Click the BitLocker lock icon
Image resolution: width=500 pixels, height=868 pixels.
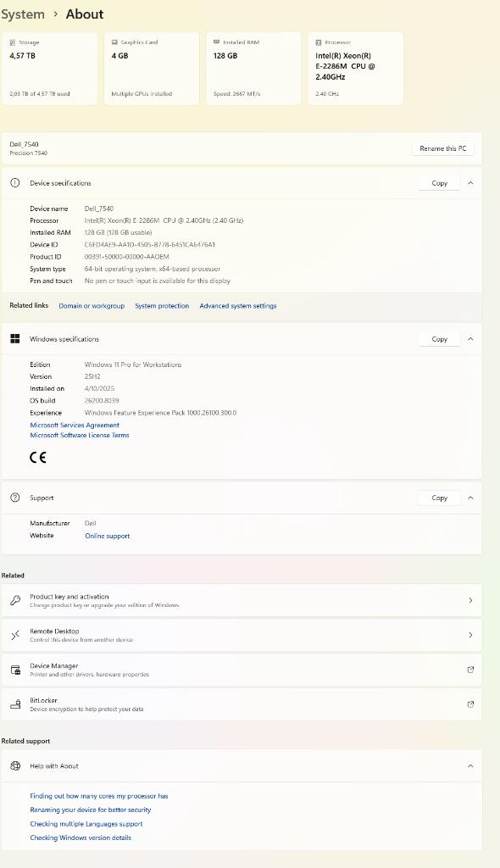pos(15,704)
